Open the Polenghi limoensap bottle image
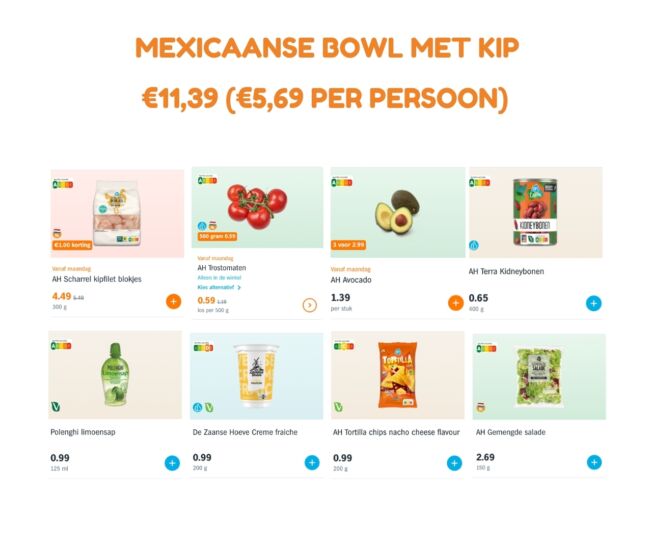This screenshot has width=650, height=550. pyautogui.click(x=115, y=375)
